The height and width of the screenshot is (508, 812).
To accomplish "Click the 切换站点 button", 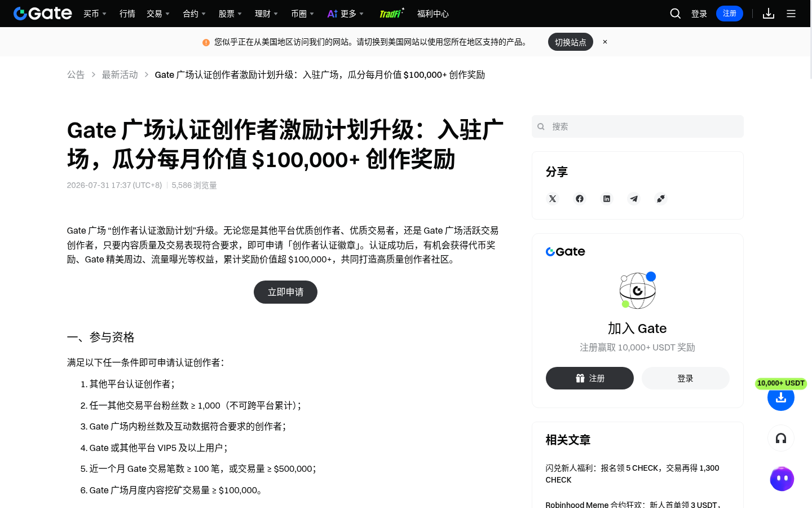I will (x=571, y=42).
